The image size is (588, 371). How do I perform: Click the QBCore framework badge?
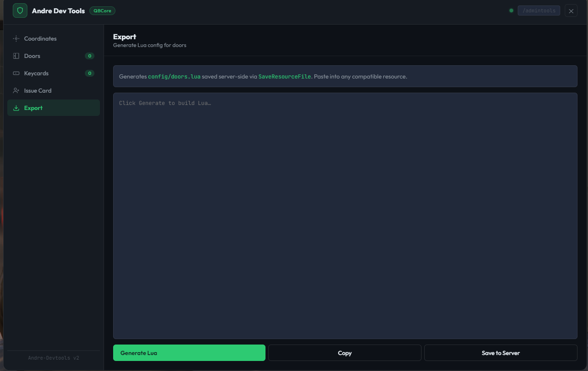tap(103, 11)
